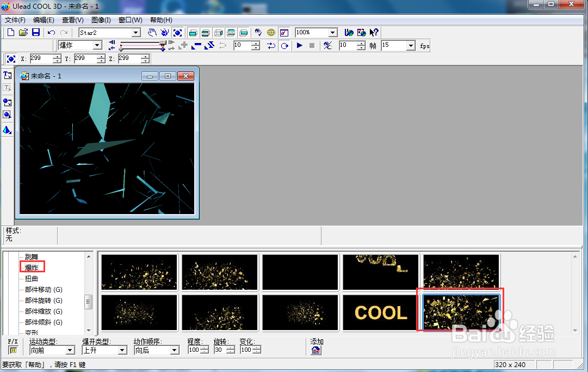The width and height of the screenshot is (588, 372).
Task: Click the insert text tool in left sidebar
Action: click(x=7, y=75)
